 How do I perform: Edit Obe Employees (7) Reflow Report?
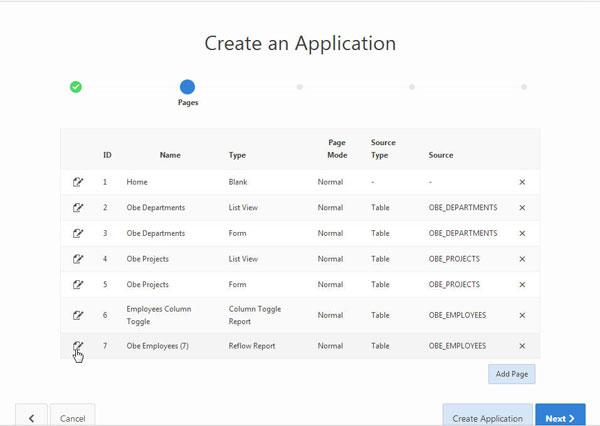tap(78, 346)
